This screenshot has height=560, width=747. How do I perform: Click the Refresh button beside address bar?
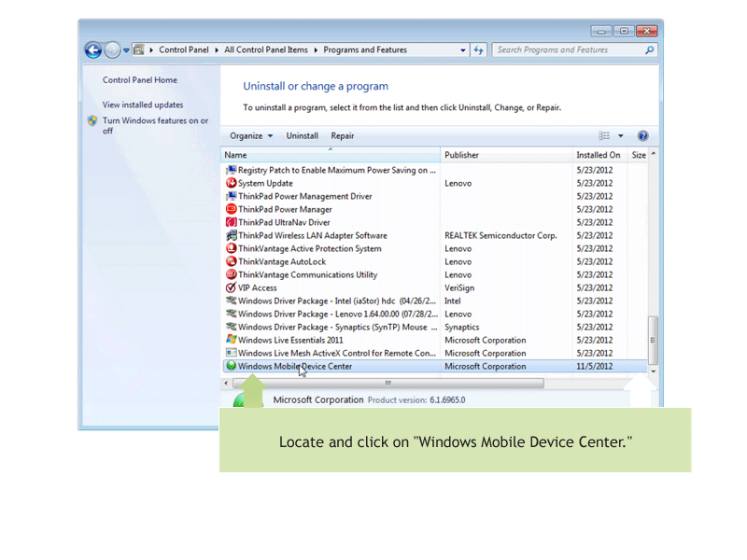point(479,50)
